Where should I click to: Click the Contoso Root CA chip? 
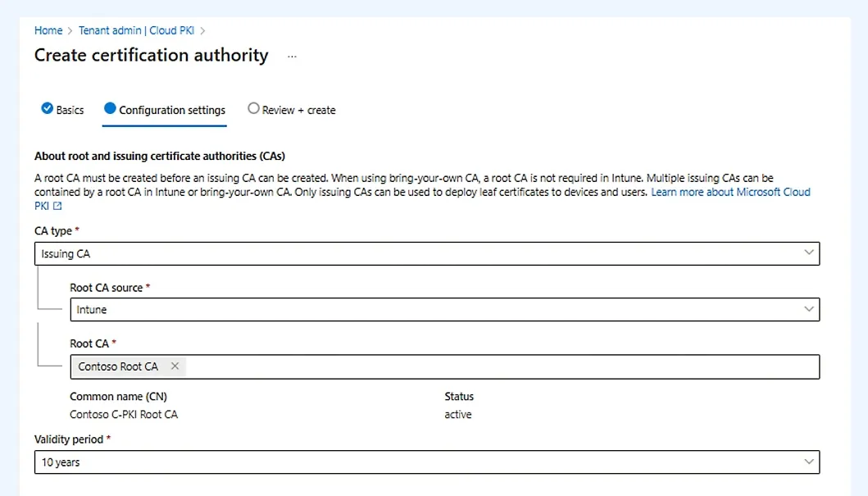coord(118,366)
